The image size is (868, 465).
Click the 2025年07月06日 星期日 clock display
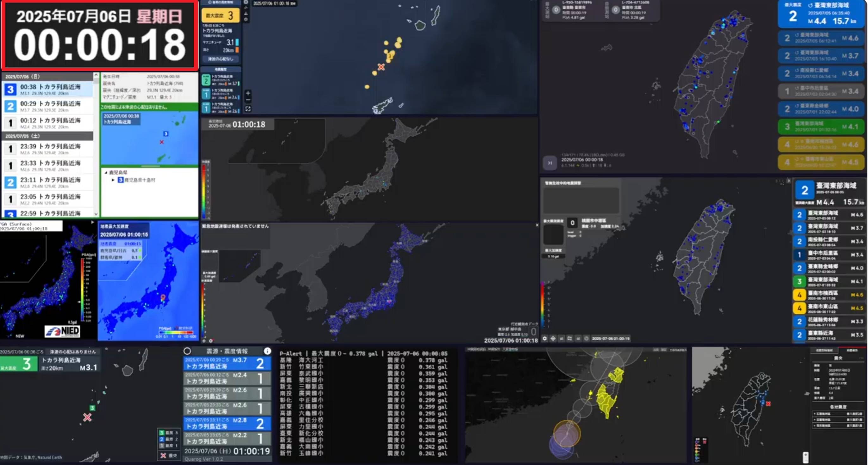pos(100,35)
